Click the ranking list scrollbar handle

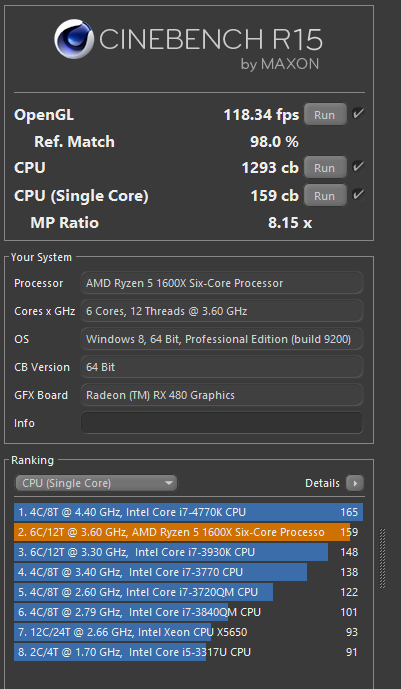(382, 558)
